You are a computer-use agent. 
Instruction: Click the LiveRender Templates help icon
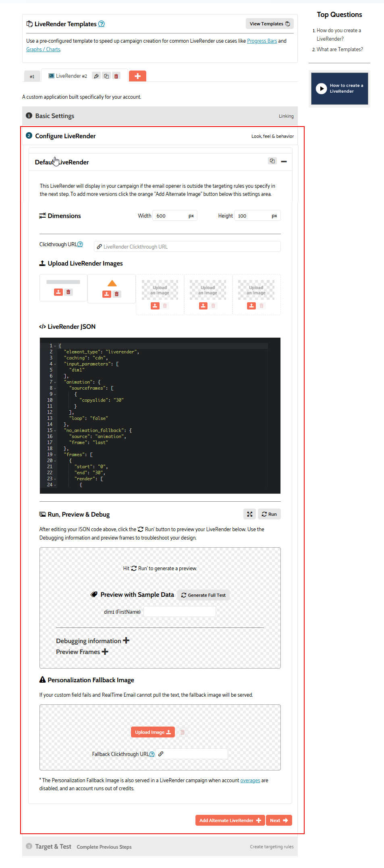tap(102, 24)
